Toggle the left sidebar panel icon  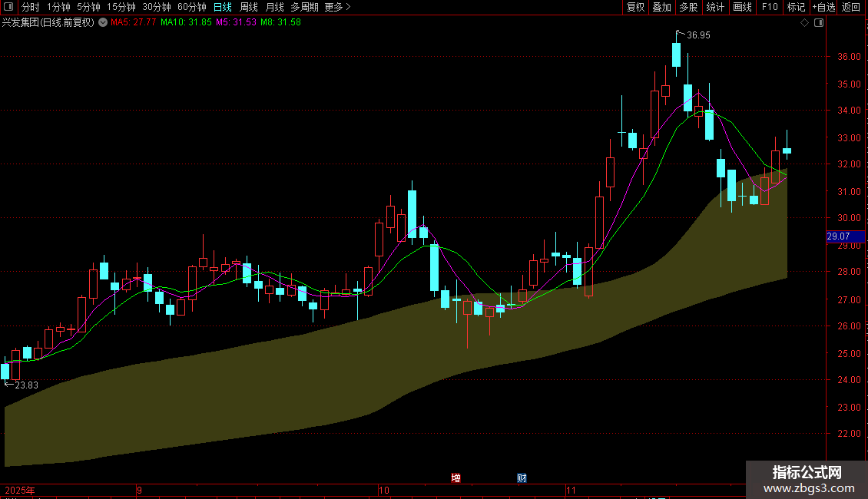[x=8, y=7]
